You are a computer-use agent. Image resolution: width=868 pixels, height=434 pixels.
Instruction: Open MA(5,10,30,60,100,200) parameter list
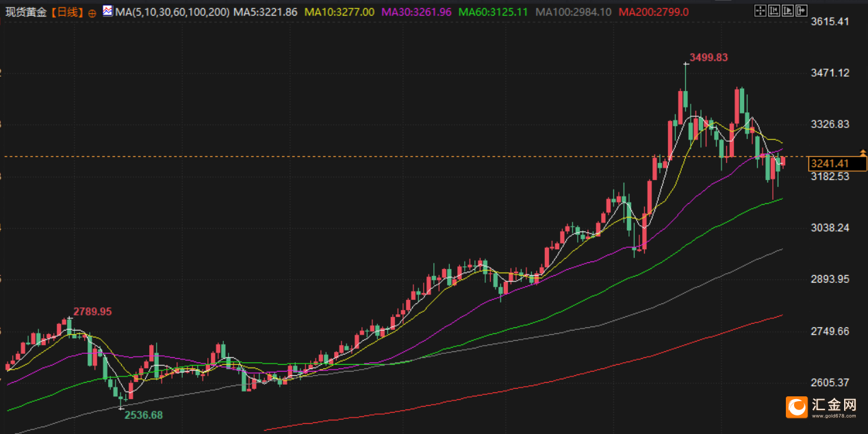[173, 12]
